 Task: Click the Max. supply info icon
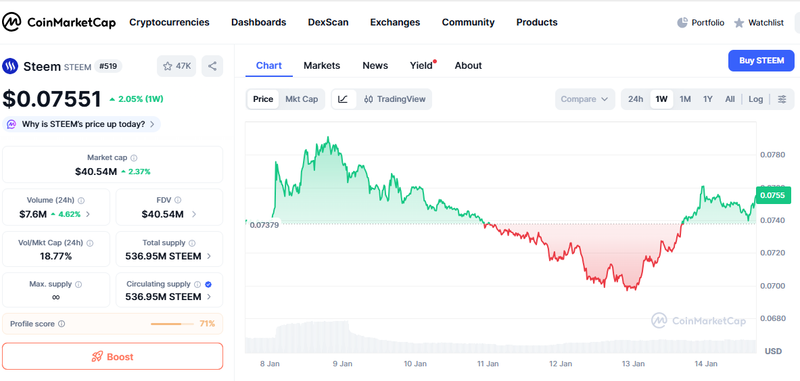click(79, 284)
